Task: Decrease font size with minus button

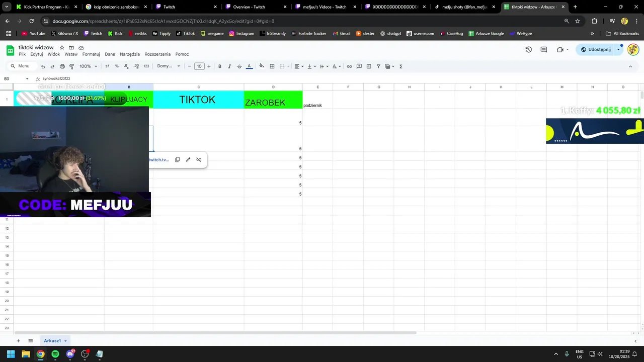Action: [189, 66]
